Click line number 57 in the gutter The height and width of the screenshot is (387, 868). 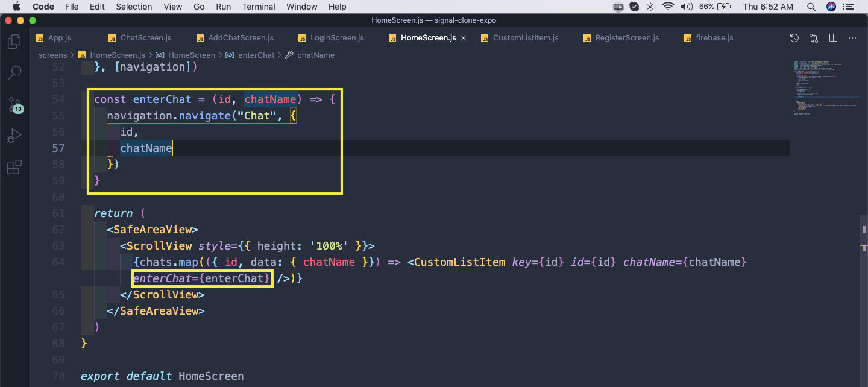pos(58,148)
